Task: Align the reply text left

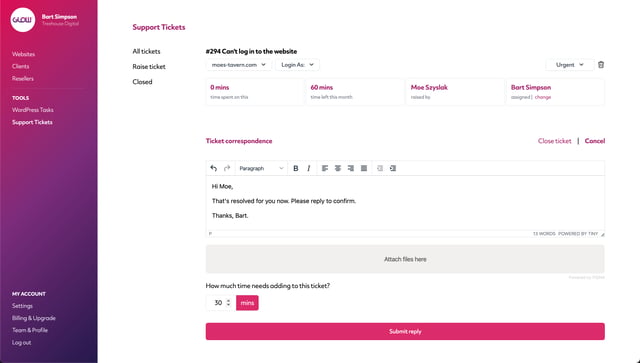Action: [x=325, y=168]
